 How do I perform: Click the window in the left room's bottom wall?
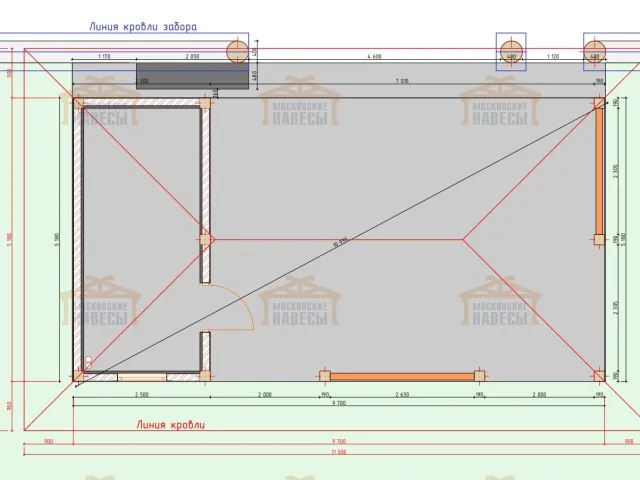(131, 377)
